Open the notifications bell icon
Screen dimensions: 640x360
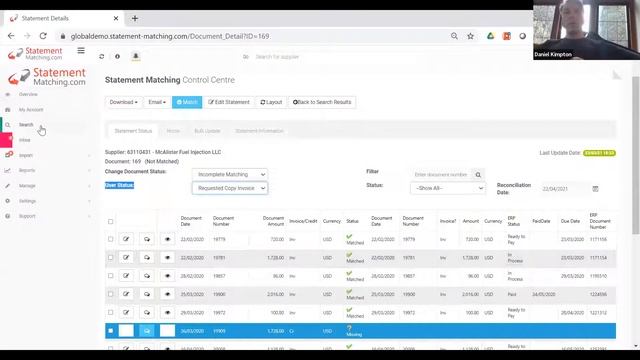[x=136, y=56]
